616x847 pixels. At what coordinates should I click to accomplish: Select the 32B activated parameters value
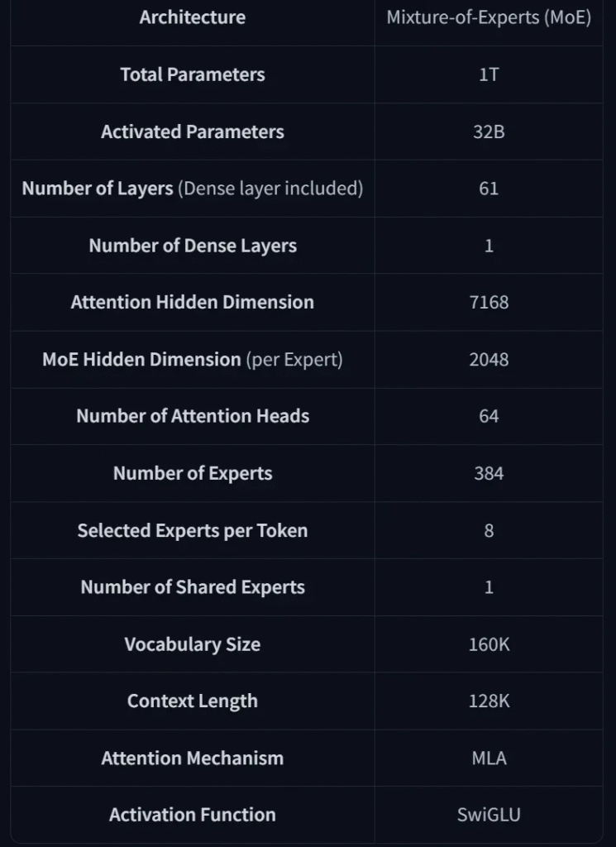click(x=489, y=132)
